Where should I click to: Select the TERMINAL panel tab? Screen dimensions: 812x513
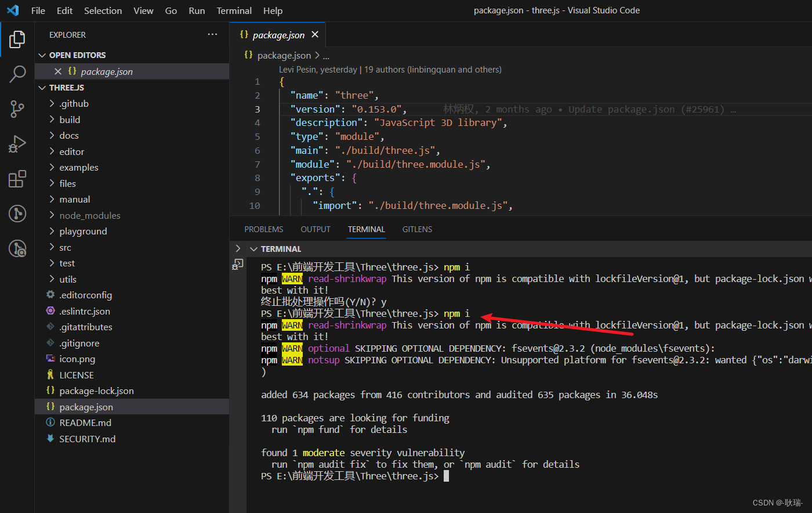pyautogui.click(x=367, y=229)
